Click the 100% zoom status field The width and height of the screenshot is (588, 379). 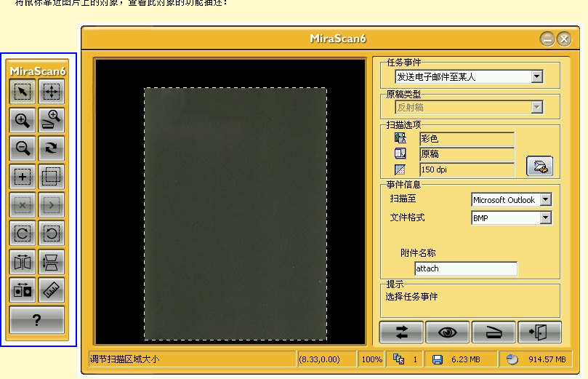[371, 359]
